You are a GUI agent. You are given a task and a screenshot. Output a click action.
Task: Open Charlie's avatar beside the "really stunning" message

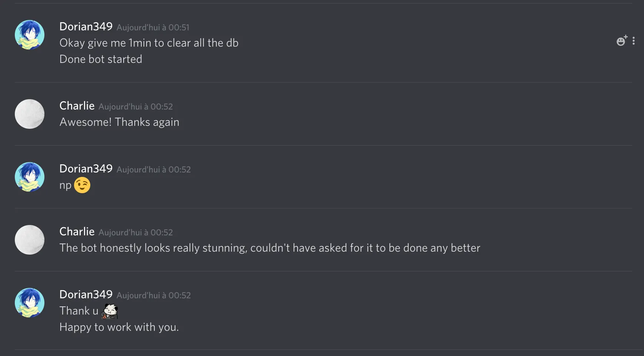click(30, 240)
